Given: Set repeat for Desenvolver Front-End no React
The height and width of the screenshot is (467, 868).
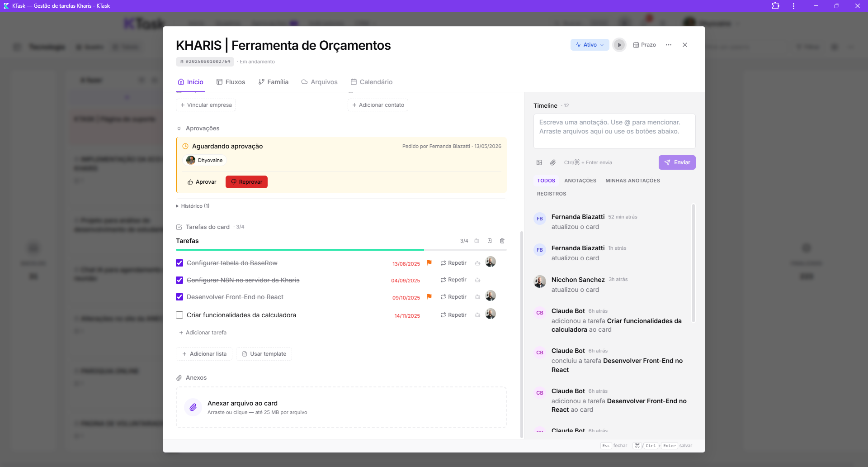Looking at the screenshot, I should tap(453, 297).
